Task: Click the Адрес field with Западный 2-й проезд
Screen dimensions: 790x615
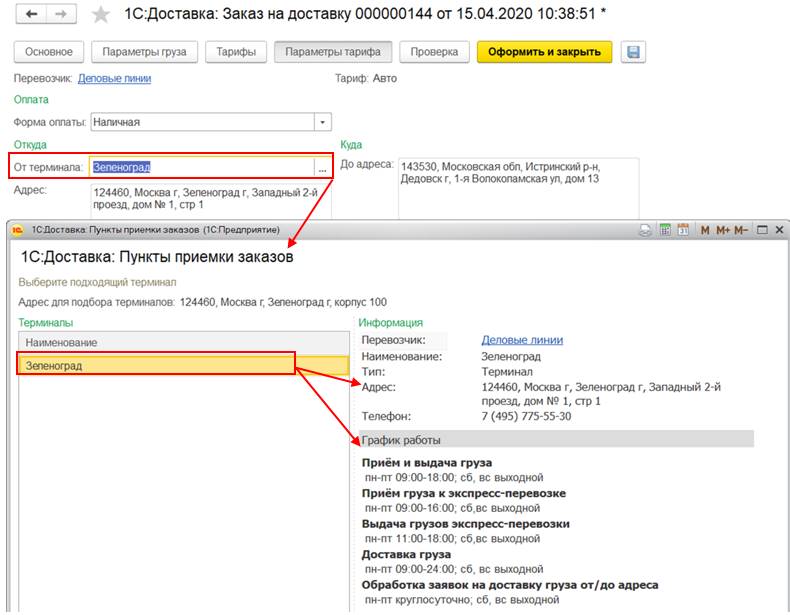Action: (211, 200)
